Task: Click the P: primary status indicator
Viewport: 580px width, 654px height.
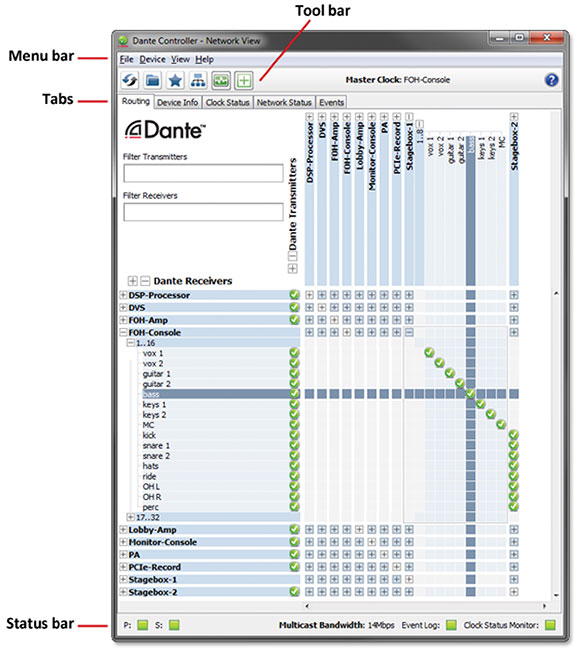Action: 143,625
